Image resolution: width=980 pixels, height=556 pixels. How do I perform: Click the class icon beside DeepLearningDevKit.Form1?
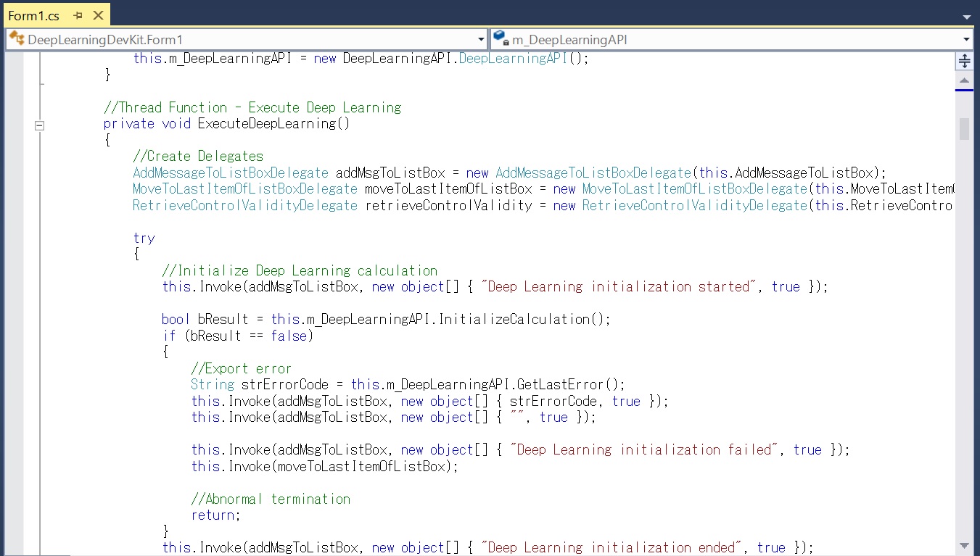17,39
